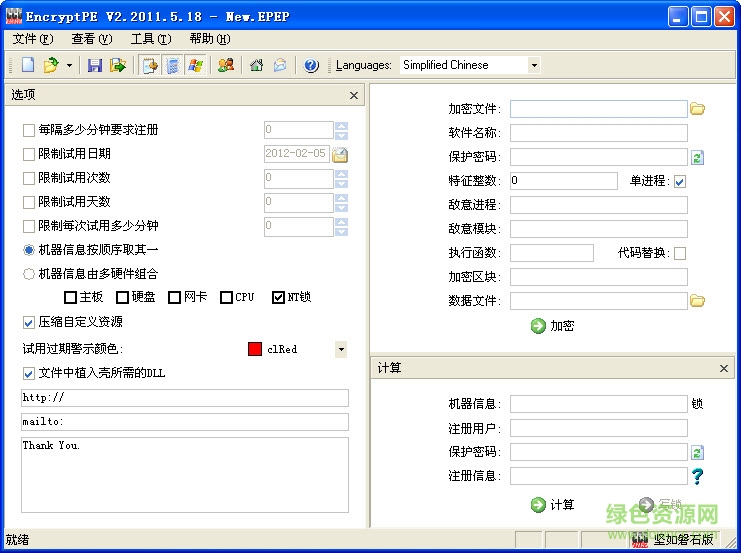741x553 pixels.
Task: Toggle the 单进程 checkbox
Action: (x=680, y=181)
